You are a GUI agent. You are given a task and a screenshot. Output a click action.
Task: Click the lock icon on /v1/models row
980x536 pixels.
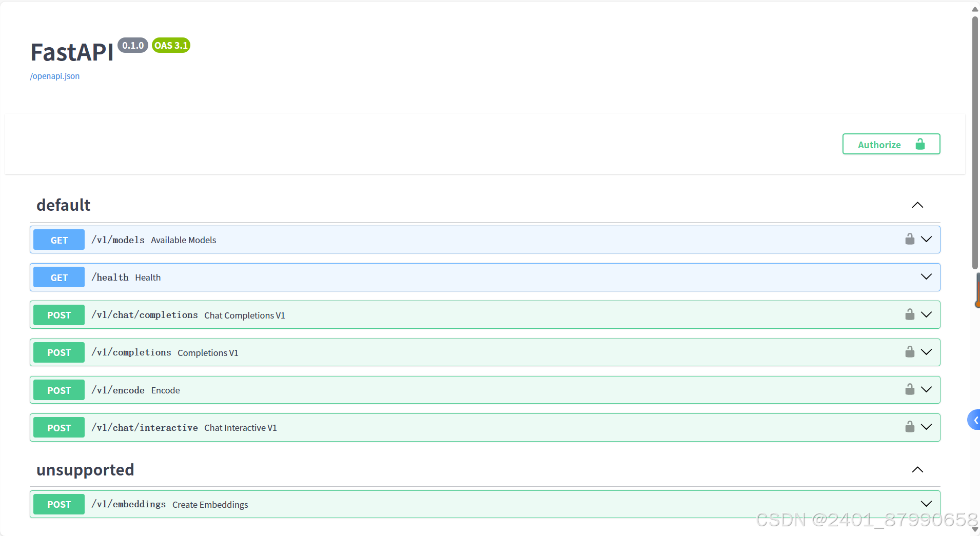point(910,239)
